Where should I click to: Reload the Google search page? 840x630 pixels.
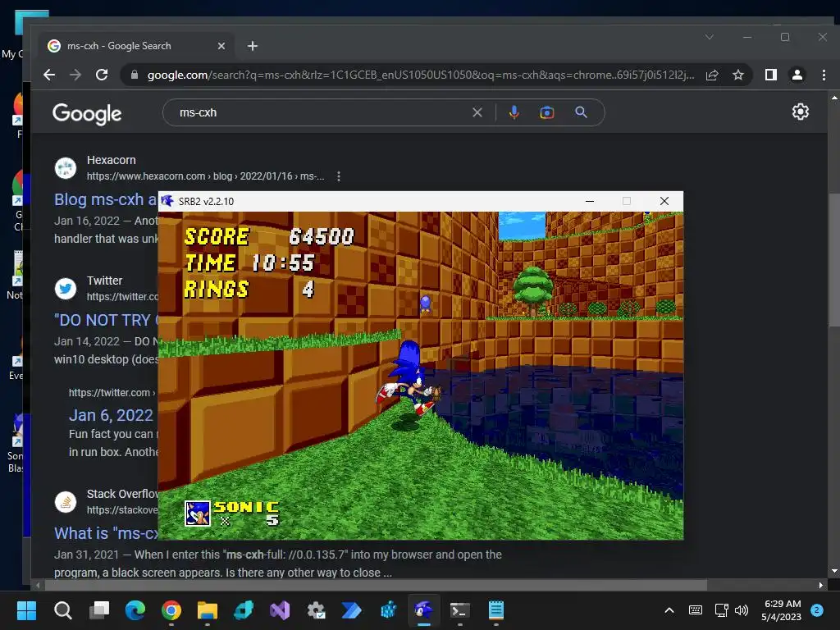[102, 75]
